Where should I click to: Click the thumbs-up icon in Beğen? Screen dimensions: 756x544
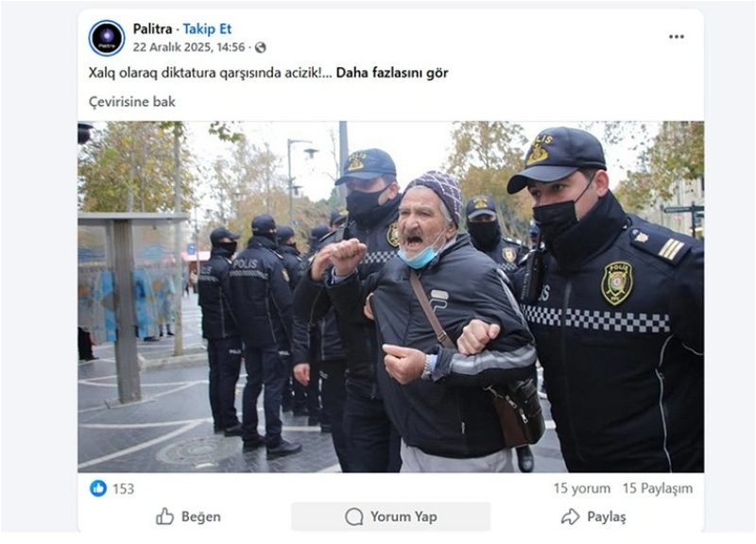pos(164,517)
